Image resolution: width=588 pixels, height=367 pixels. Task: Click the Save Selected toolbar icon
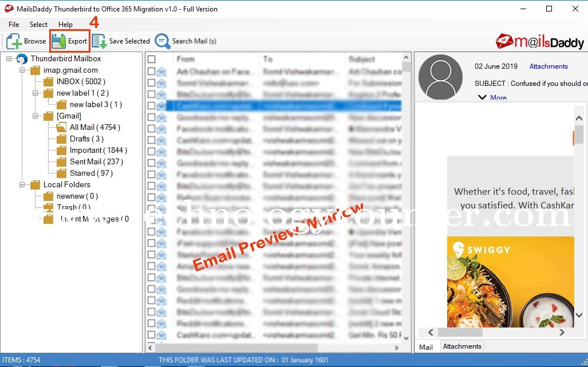tap(100, 41)
